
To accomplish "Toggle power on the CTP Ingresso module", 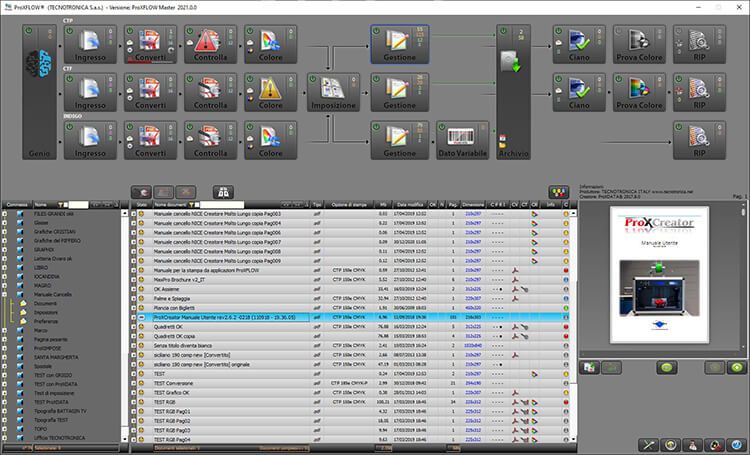I will [70, 31].
